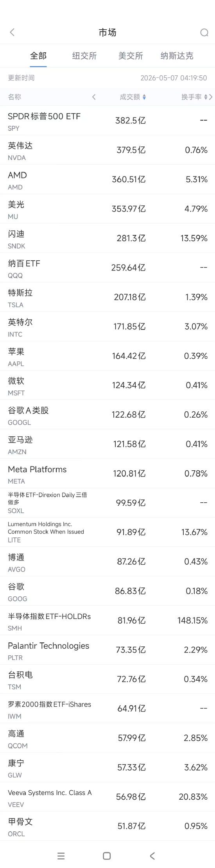Select the 美交所 tab

click(x=131, y=56)
